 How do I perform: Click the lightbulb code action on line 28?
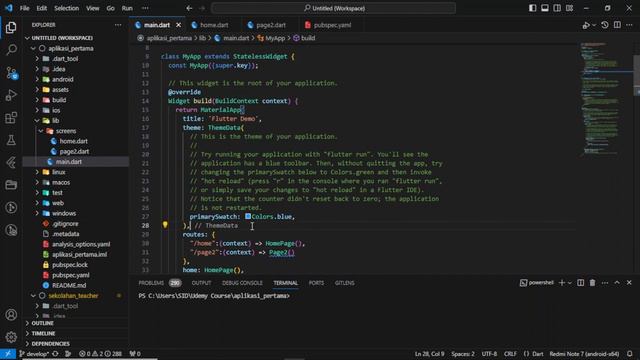point(165,224)
